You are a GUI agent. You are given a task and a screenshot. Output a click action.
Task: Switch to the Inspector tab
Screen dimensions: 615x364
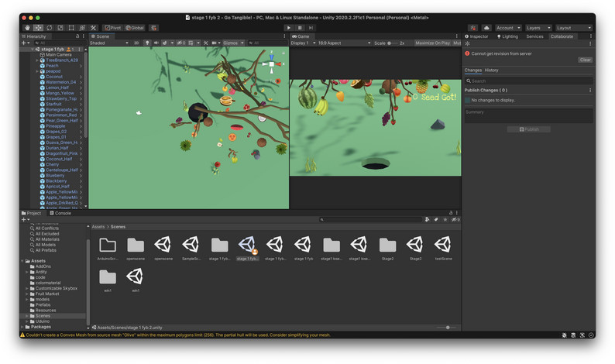479,36
